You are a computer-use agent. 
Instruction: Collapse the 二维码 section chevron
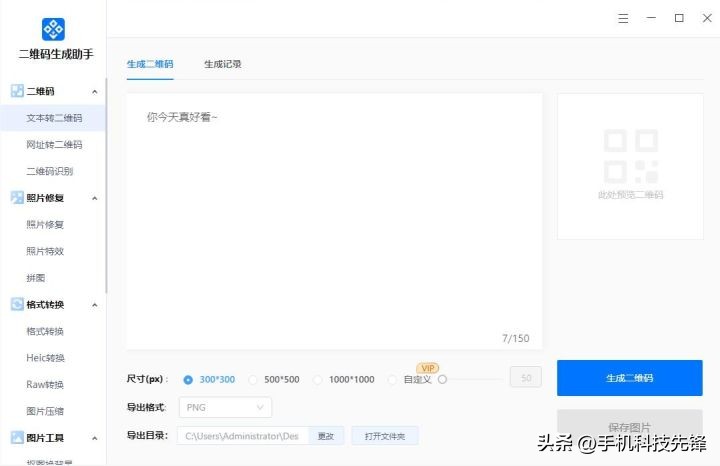pyautogui.click(x=95, y=92)
